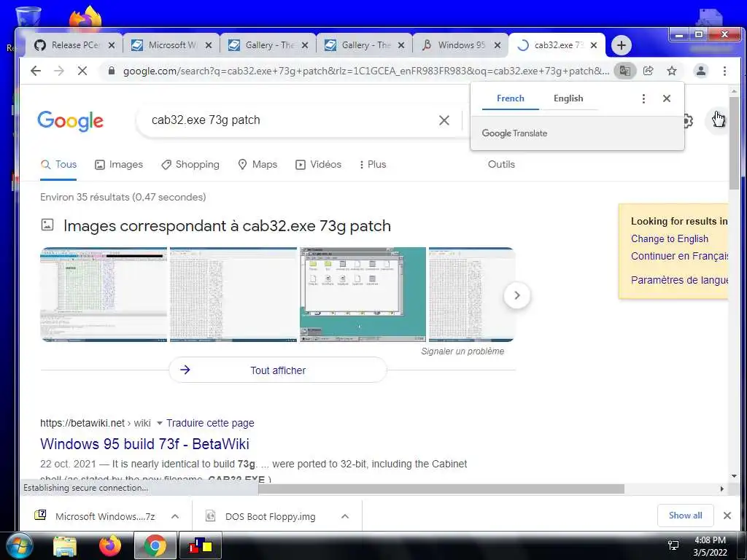The width and height of the screenshot is (747, 560).
Task: Click site lock icon in address bar
Action: pos(112,71)
